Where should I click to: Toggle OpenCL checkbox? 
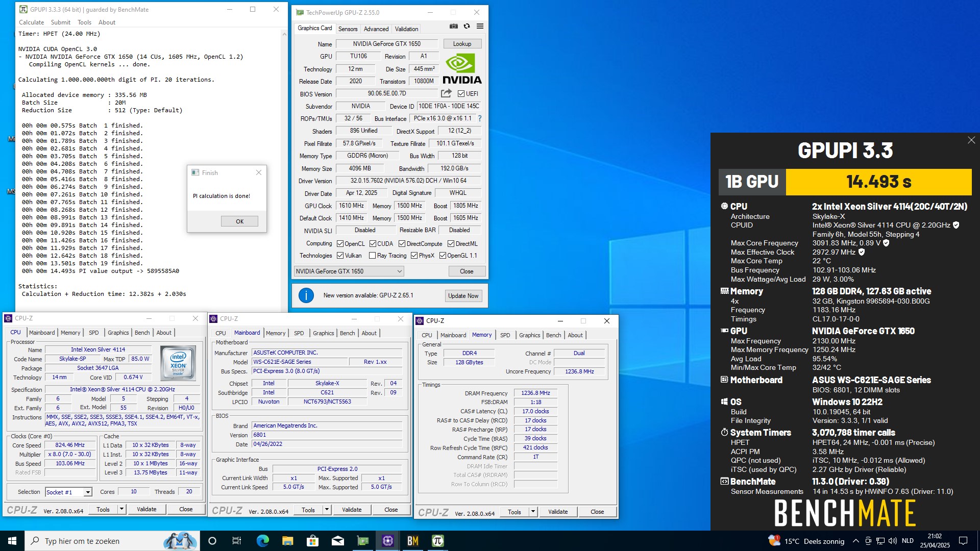340,244
